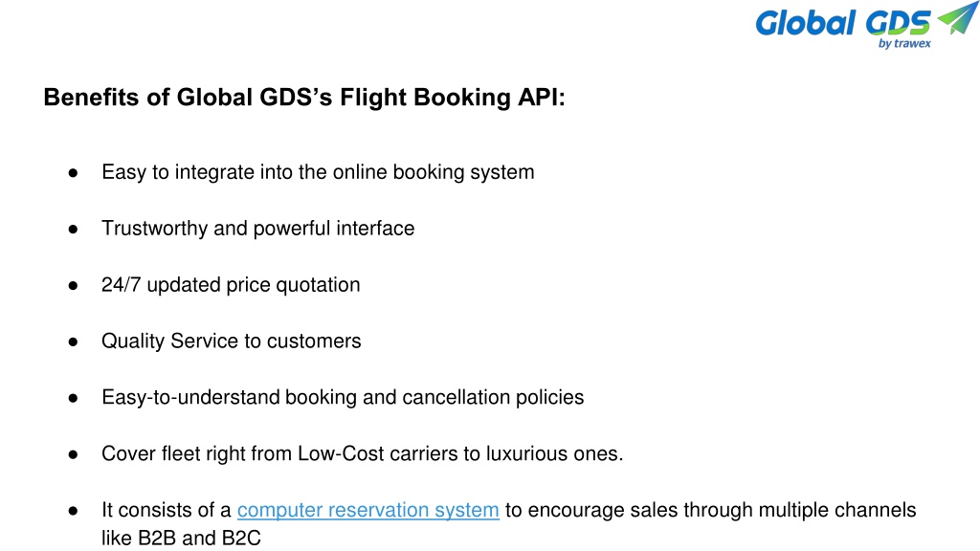This screenshot has height=551, width=980.
Task: Open the computer reservation system link
Action: tap(367, 510)
